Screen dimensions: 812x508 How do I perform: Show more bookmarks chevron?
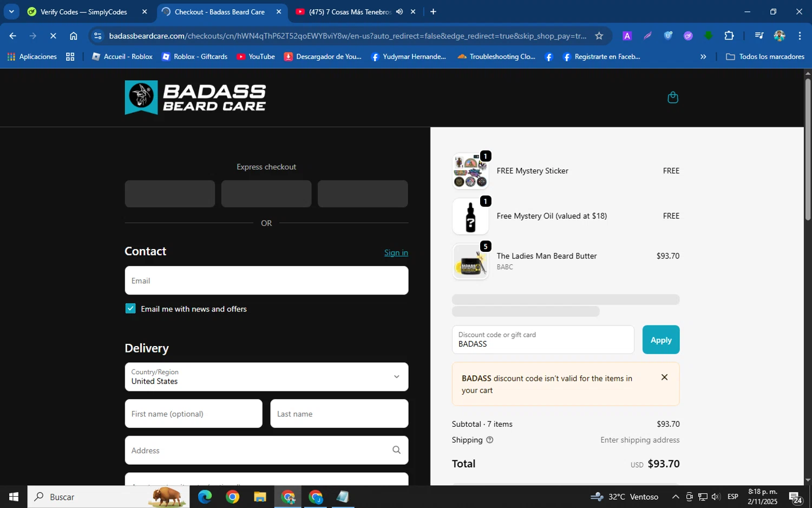pyautogui.click(x=703, y=56)
